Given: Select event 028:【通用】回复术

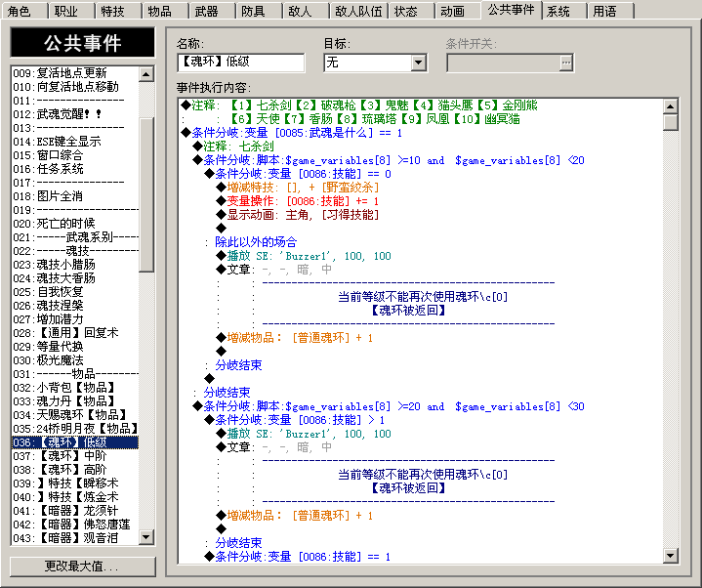Looking at the screenshot, I should (75, 333).
